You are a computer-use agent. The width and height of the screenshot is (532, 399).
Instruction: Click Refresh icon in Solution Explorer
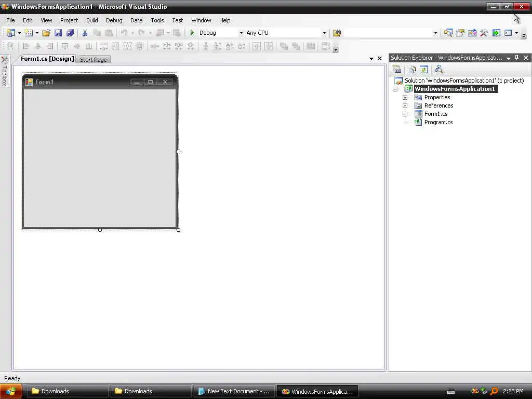point(424,70)
